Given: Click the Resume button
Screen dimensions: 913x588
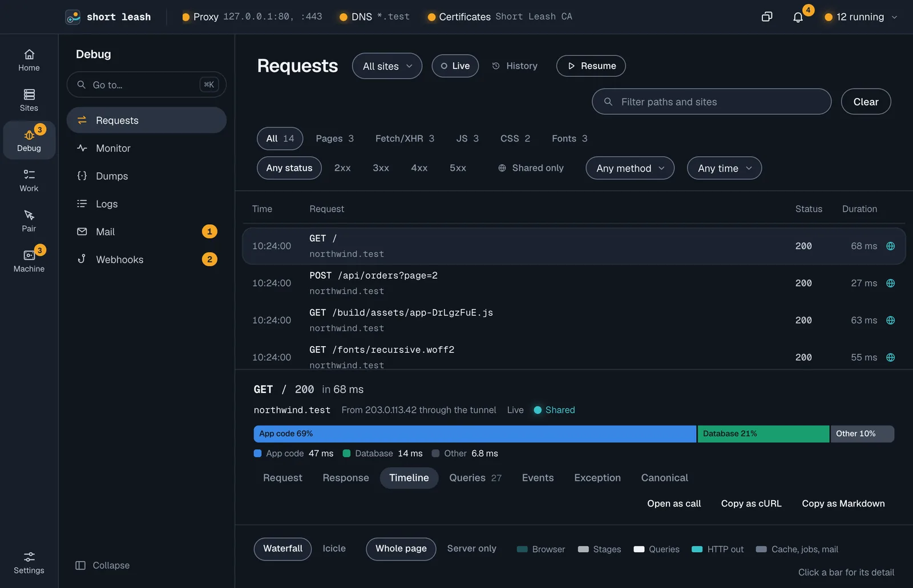Looking at the screenshot, I should coord(591,66).
